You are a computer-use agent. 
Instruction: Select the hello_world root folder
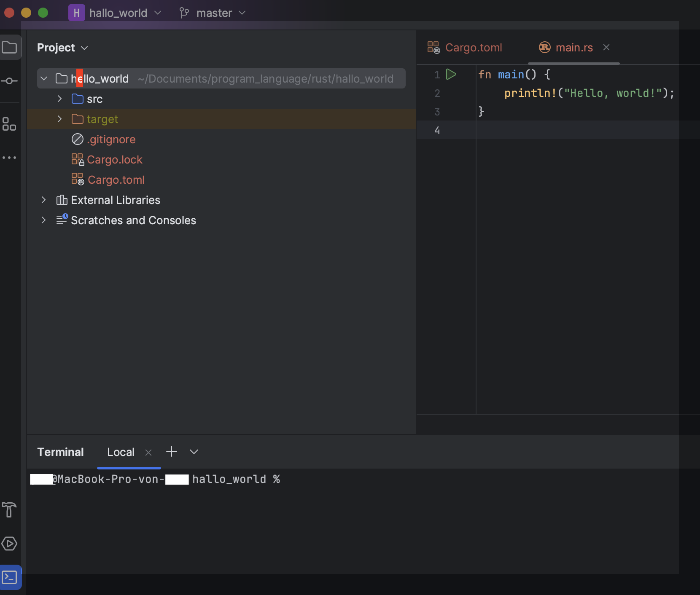point(221,78)
